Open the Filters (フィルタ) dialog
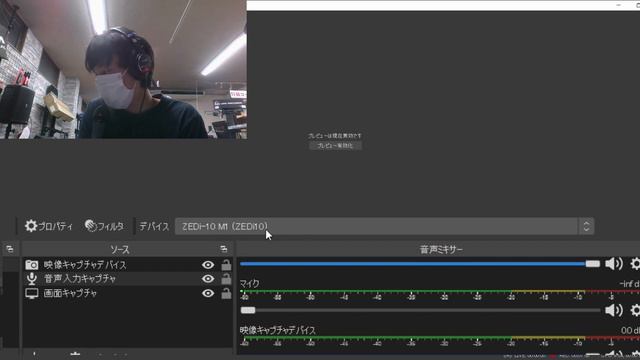The height and width of the screenshot is (360, 640). point(104,226)
